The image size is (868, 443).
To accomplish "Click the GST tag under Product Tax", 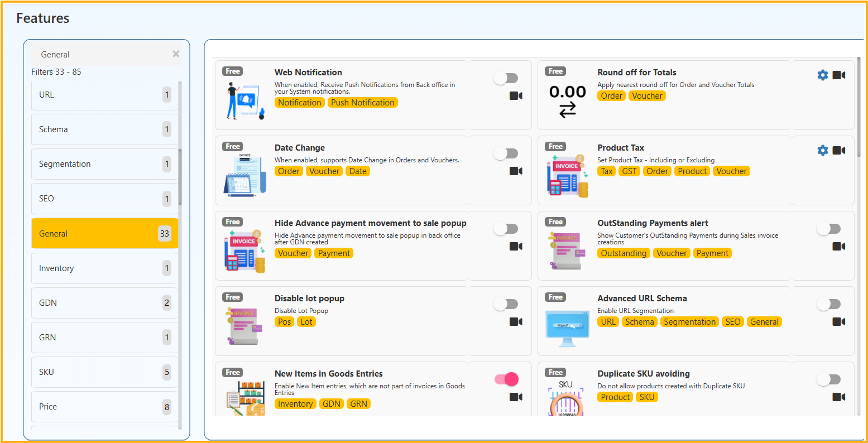I will point(629,171).
